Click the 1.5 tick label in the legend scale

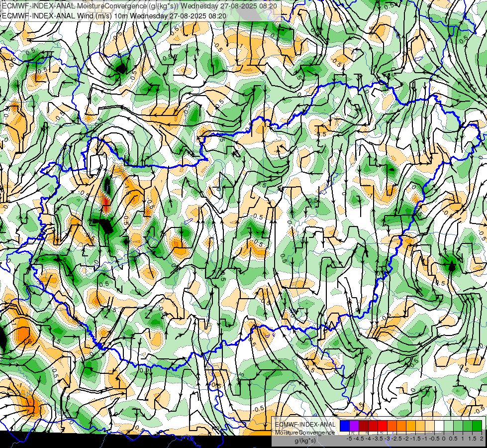[472, 439]
